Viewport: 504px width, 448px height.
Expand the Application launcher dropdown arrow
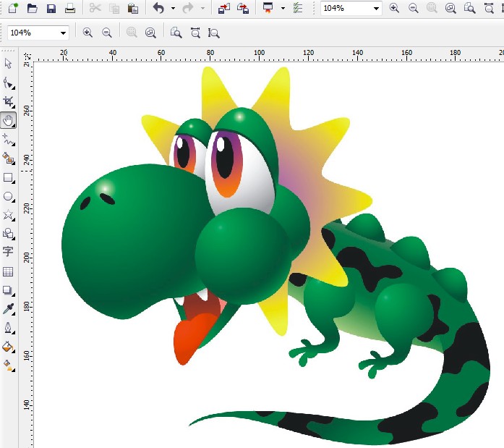tap(283, 9)
